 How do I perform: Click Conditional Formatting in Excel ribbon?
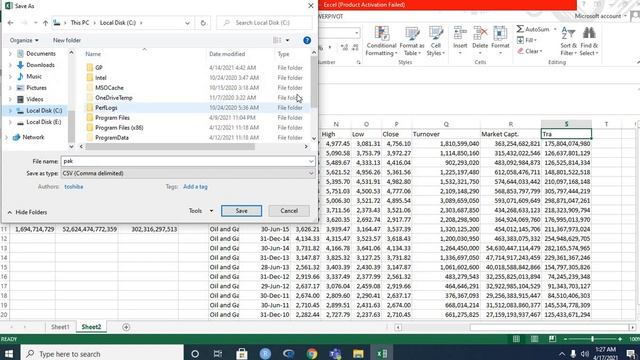point(381,41)
